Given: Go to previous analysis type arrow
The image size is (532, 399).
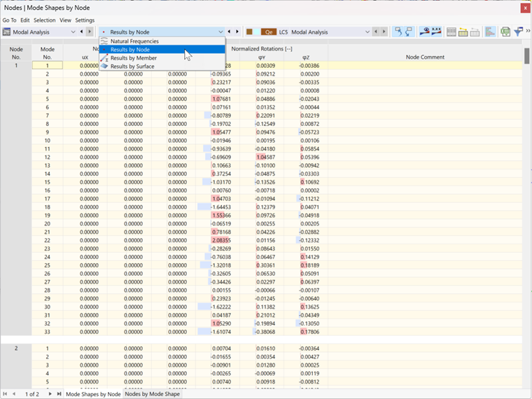Looking at the screenshot, I should pos(81,32).
